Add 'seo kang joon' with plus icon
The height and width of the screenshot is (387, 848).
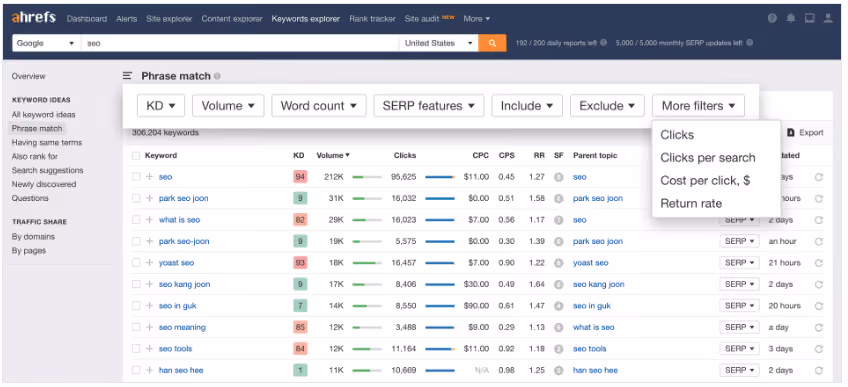point(150,284)
